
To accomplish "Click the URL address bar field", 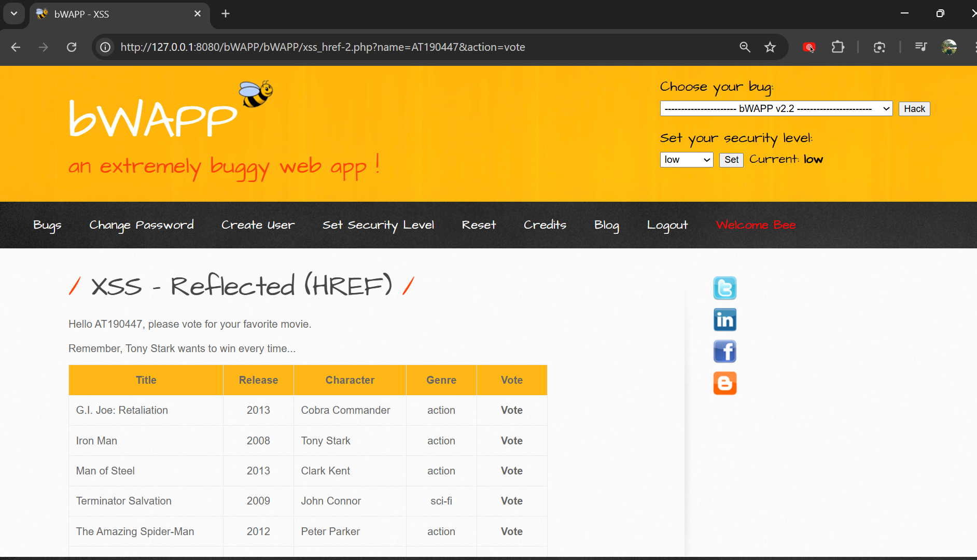I will (415, 47).
